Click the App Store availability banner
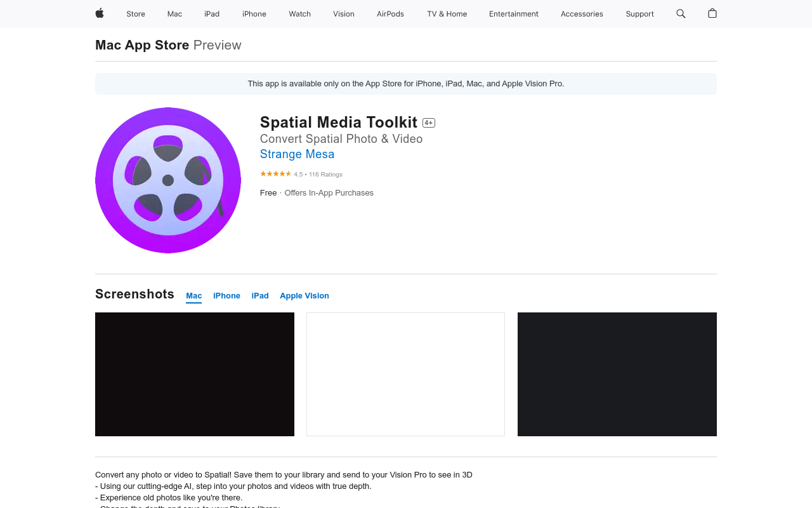 pyautogui.click(x=406, y=84)
